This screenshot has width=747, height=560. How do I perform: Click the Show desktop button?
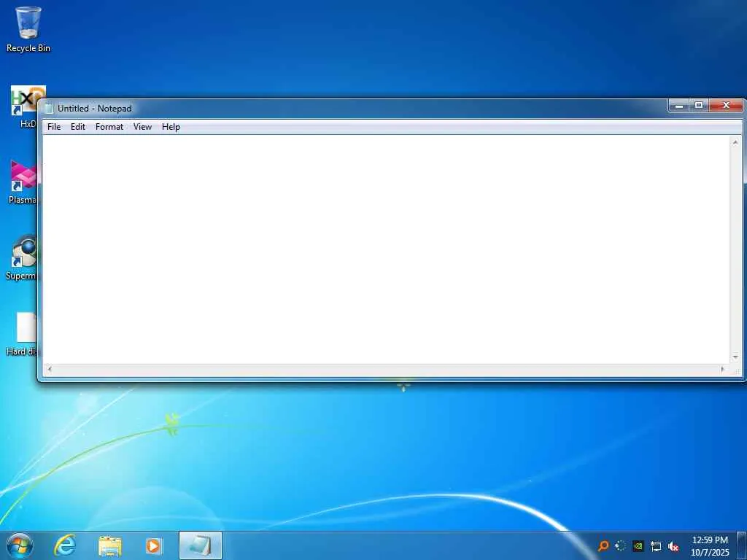point(742,545)
